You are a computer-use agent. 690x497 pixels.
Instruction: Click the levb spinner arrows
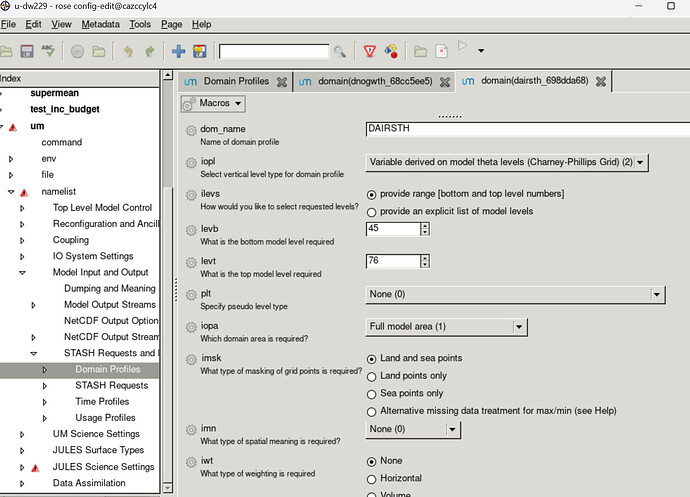pyautogui.click(x=424, y=229)
